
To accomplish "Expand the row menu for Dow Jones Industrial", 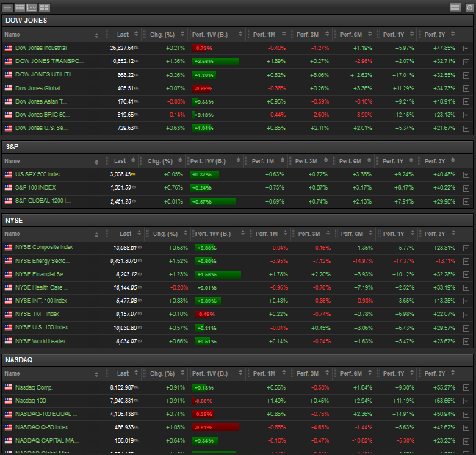I will pyautogui.click(x=466, y=48).
